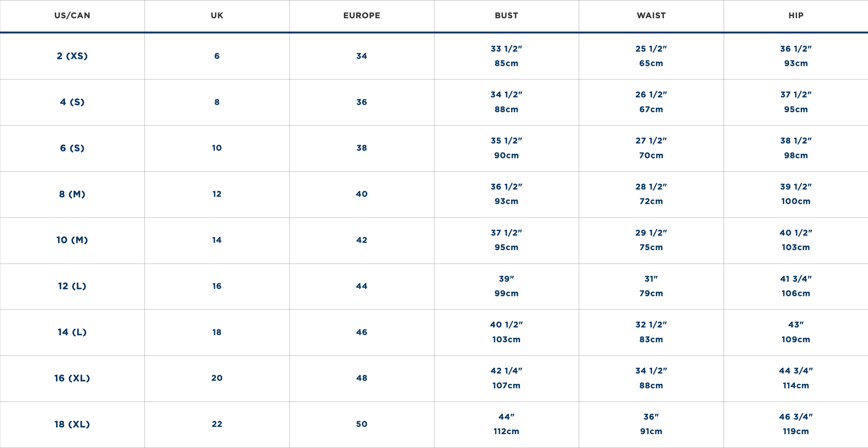Click the UK column header
The height and width of the screenshot is (448, 868).
(x=217, y=16)
